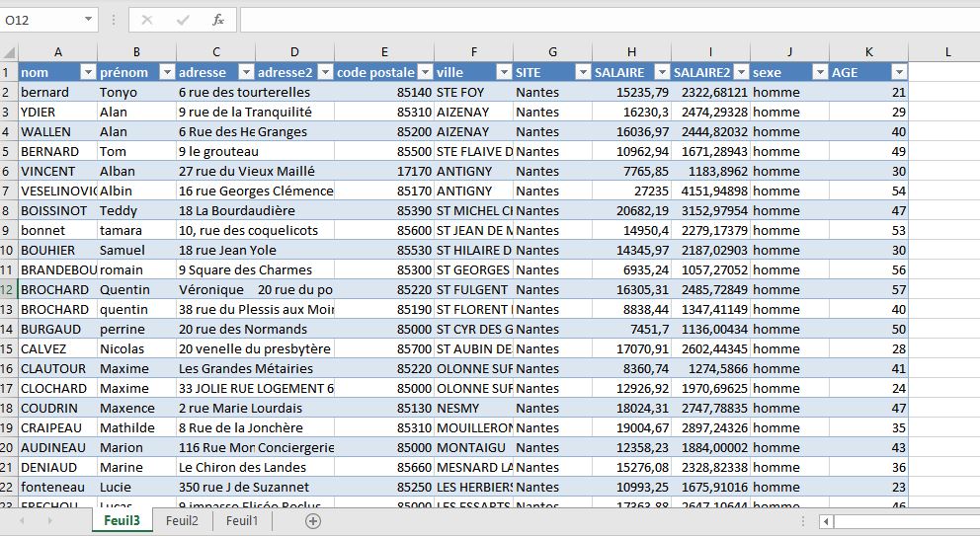Open the ville column filter dropdown
This screenshot has width=980, height=536.
pos(503,72)
